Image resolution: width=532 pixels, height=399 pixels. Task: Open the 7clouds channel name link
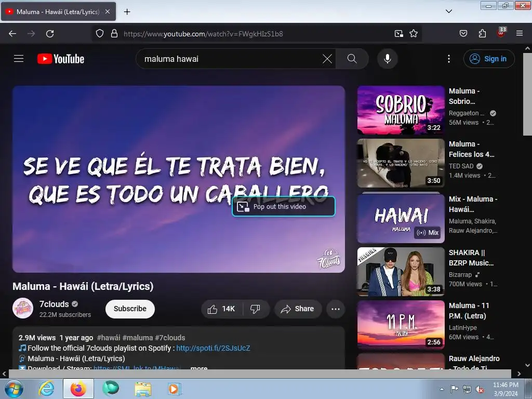point(54,304)
